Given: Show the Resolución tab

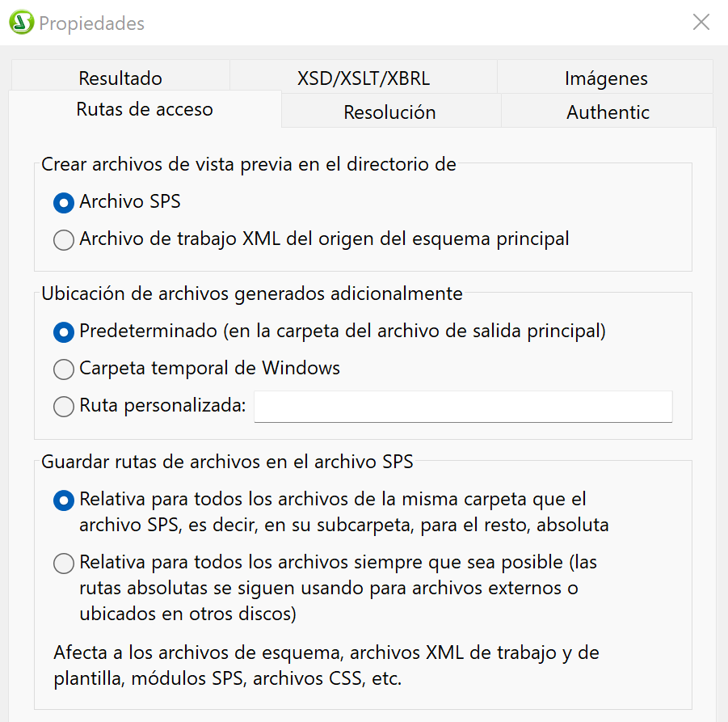Looking at the screenshot, I should click(x=389, y=112).
